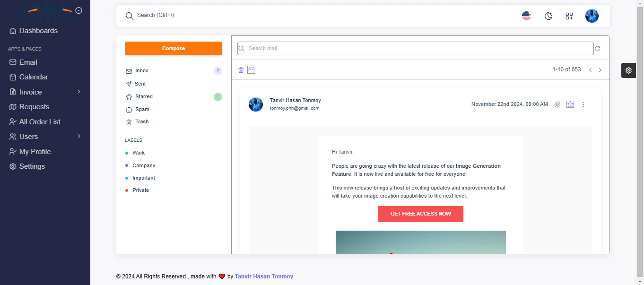
Task: Open the email's three-dot more options
Action: click(x=583, y=104)
